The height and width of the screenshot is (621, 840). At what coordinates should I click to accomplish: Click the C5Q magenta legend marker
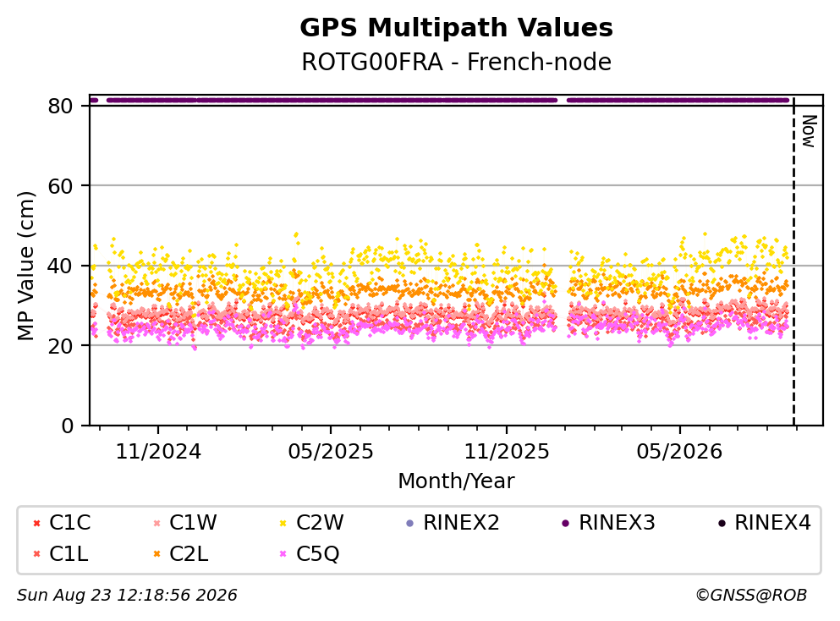point(283,554)
